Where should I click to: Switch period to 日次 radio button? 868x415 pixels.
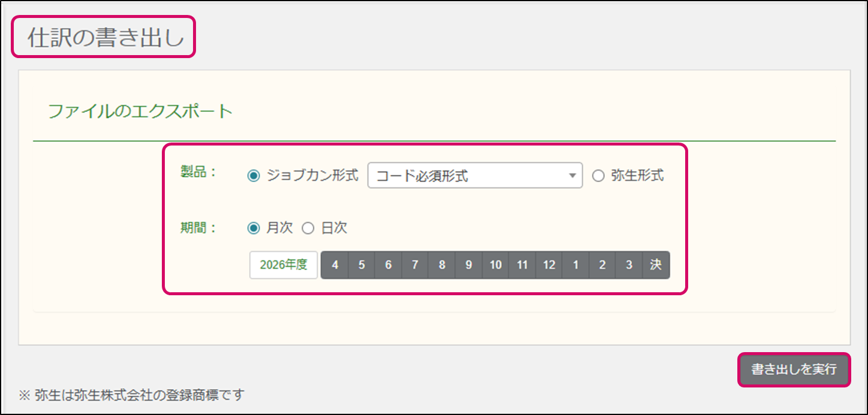click(308, 228)
